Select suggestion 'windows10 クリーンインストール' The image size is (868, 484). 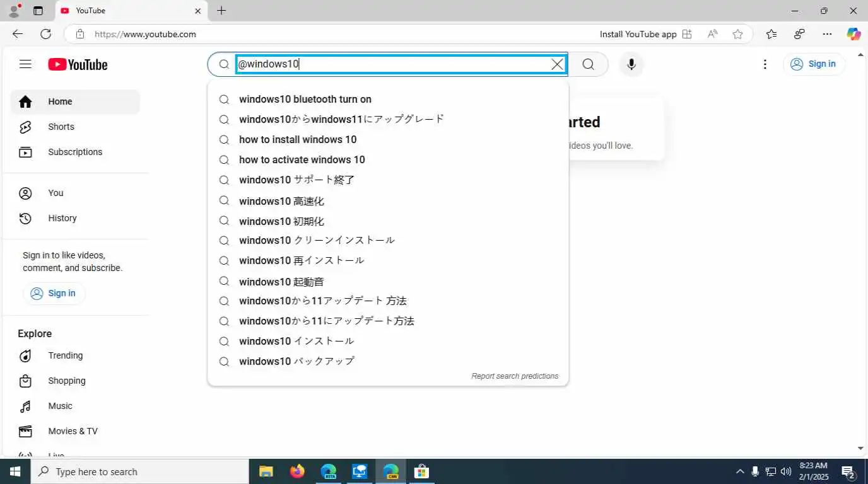[388, 240]
